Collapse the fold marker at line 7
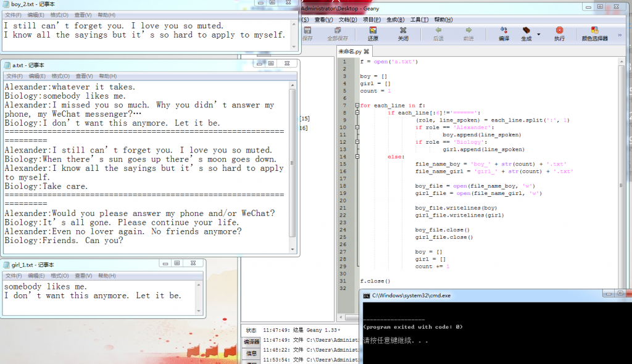Image resolution: width=632 pixels, height=364 pixels. [357, 105]
